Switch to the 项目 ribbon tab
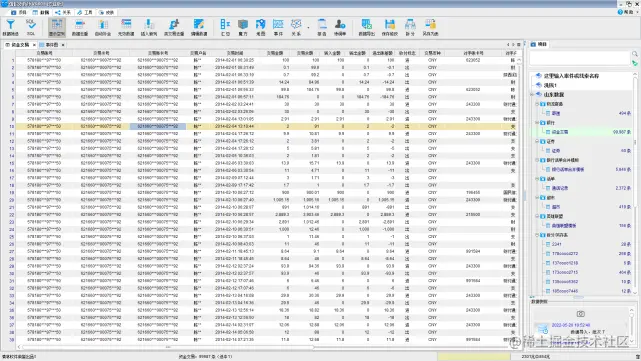Screen dimensions: 641x361 pos(19,13)
